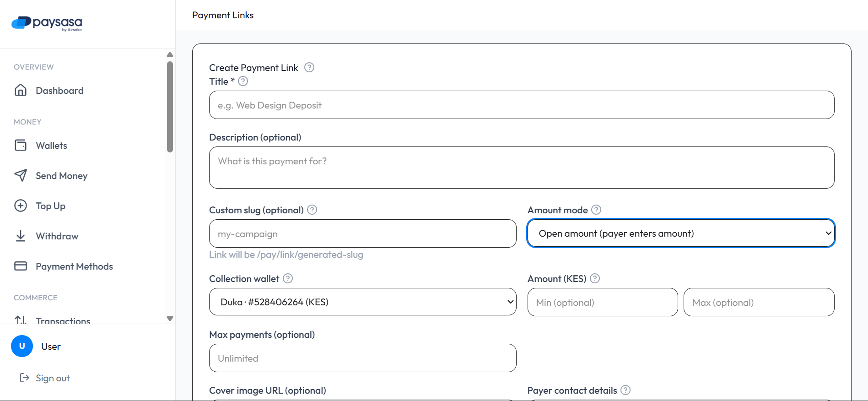Click the OVERVIEW section label

33,67
